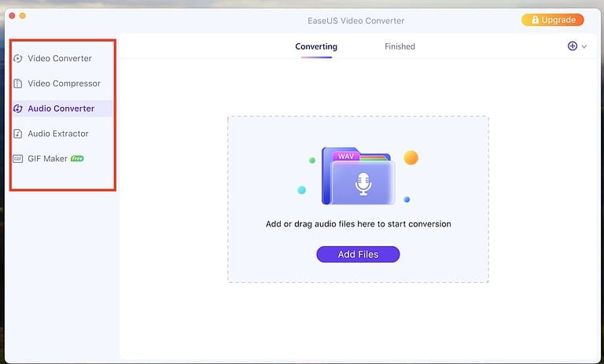Click the Video Converter sidebar icon
Image resolution: width=604 pixels, height=364 pixels.
coord(18,59)
